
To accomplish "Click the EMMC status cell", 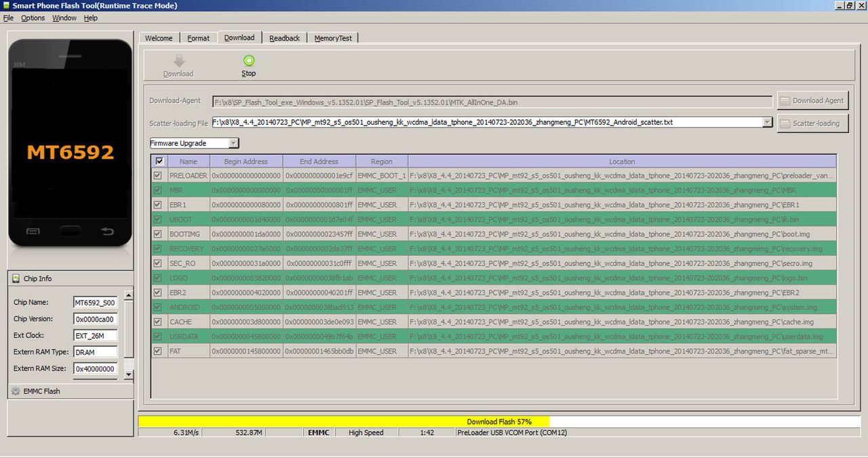I will point(319,432).
